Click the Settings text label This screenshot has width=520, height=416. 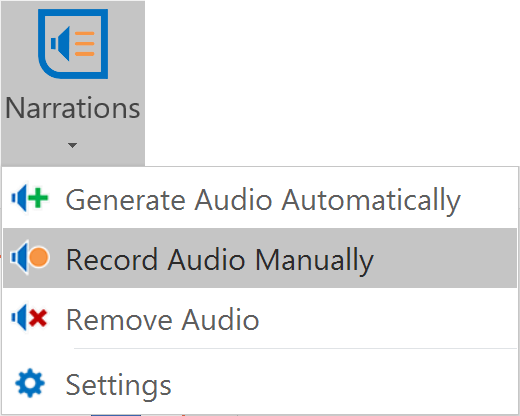118,385
